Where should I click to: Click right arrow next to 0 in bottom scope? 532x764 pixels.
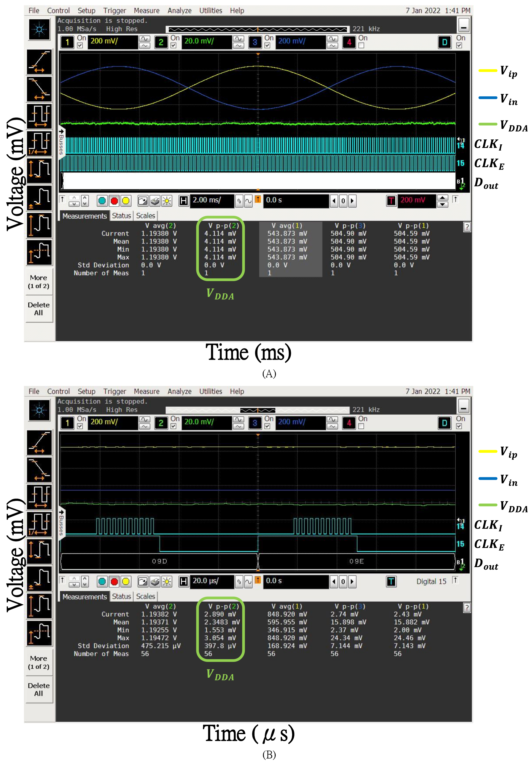(352, 581)
